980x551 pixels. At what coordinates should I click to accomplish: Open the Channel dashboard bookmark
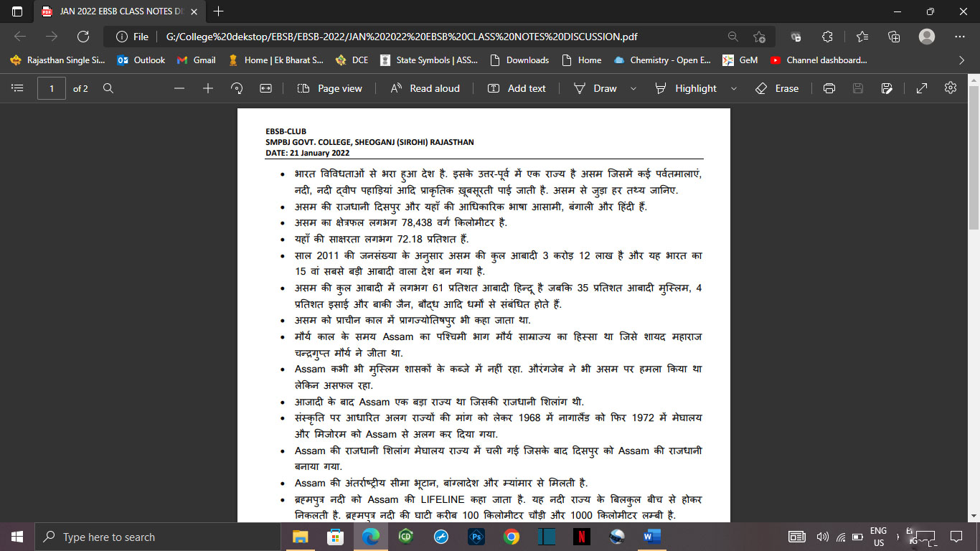tap(818, 60)
